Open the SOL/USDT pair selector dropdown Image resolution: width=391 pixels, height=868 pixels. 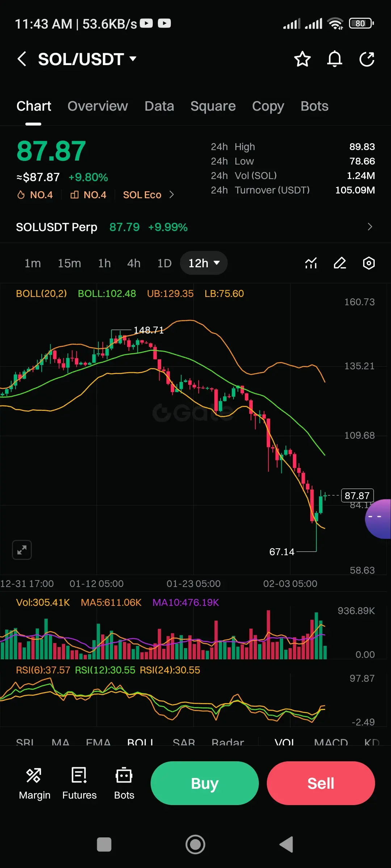(87, 59)
